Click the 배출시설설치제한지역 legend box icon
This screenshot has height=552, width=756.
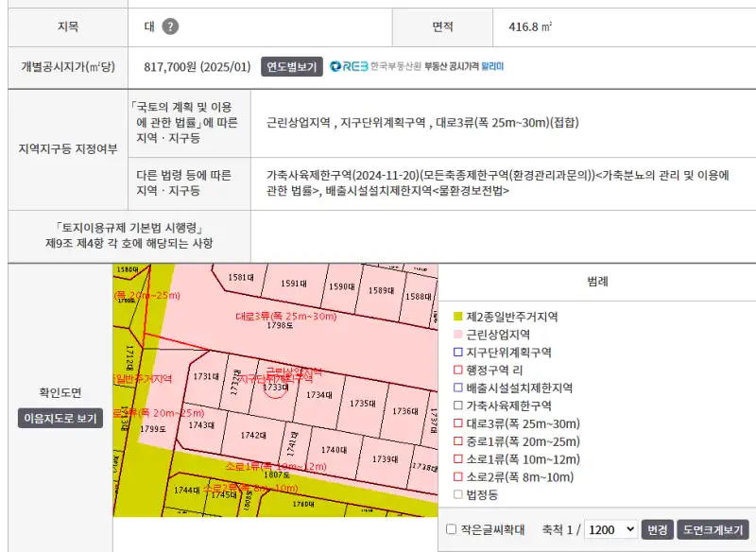pos(458,388)
